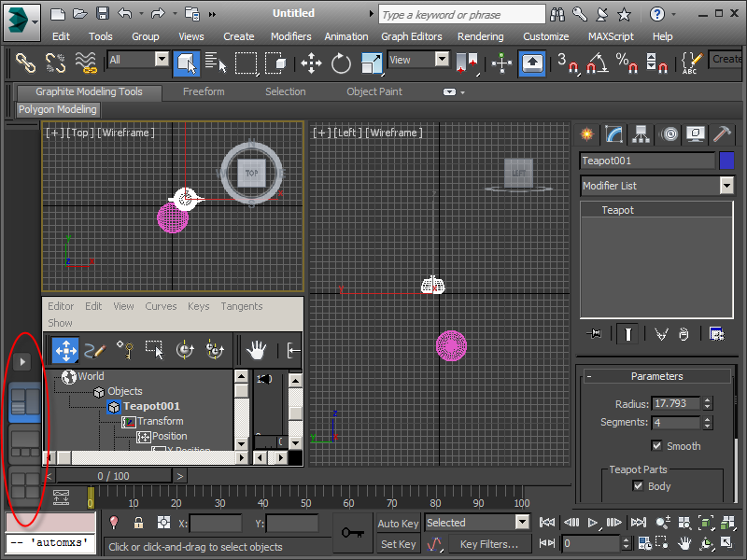Viewport: 747px width, 560px height.
Task: Open the Curves menu in curve editor
Action: point(161,306)
